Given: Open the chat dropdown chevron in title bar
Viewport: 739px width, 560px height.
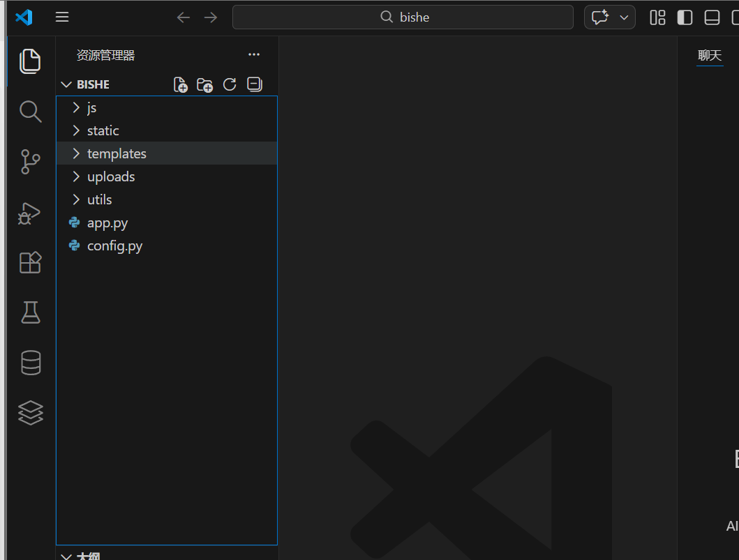Looking at the screenshot, I should click(624, 17).
